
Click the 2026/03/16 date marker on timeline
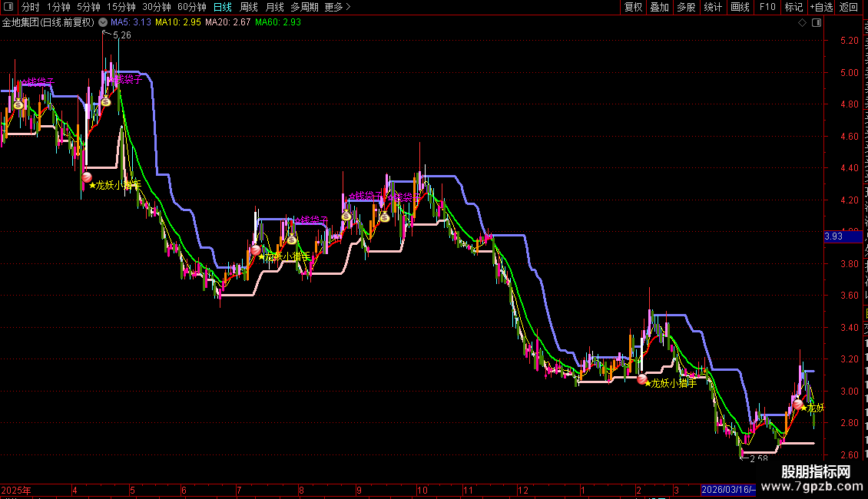(728, 490)
